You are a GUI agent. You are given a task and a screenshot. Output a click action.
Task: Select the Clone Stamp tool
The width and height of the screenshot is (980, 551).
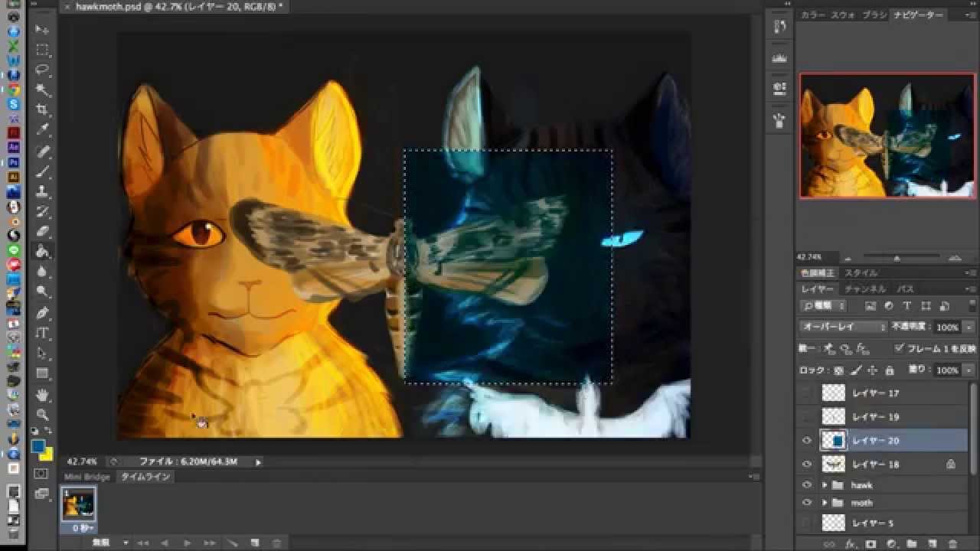42,191
